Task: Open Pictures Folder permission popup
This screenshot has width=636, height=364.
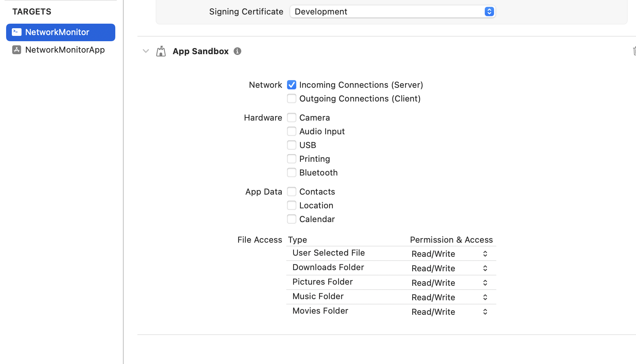Action: pos(450,283)
